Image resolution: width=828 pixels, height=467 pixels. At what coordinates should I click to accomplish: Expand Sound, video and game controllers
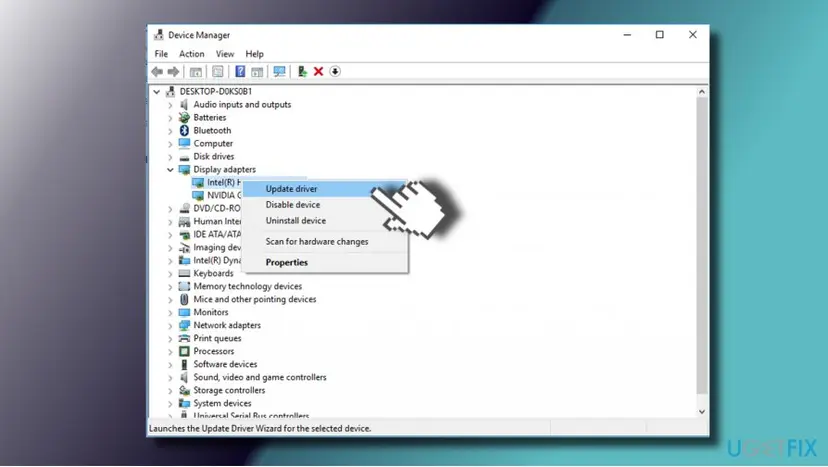point(170,378)
